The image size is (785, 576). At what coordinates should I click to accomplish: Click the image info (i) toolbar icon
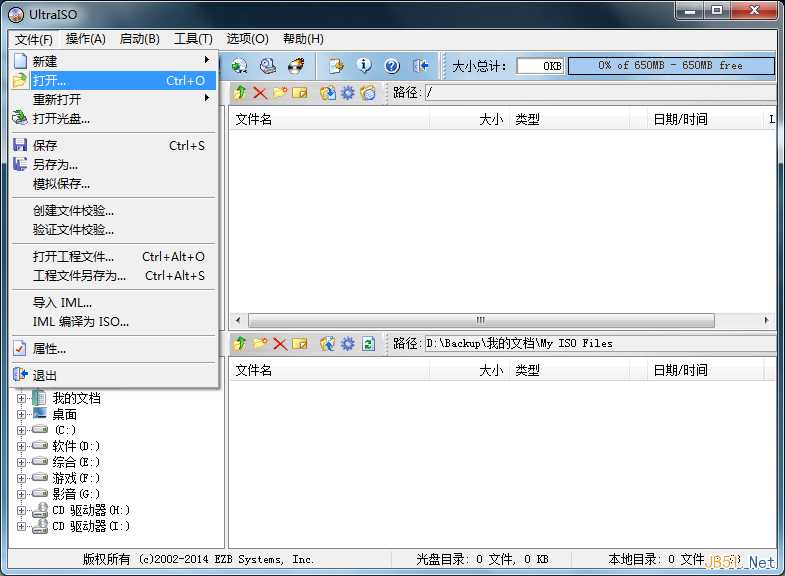[364, 66]
